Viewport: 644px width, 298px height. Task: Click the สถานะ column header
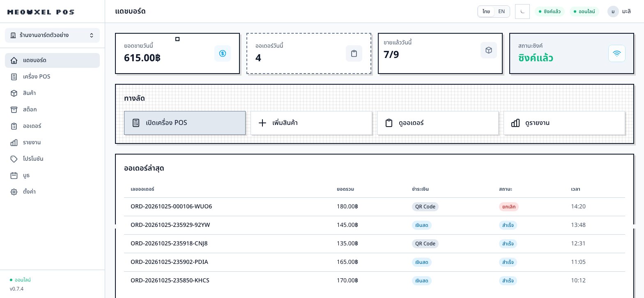pos(506,189)
